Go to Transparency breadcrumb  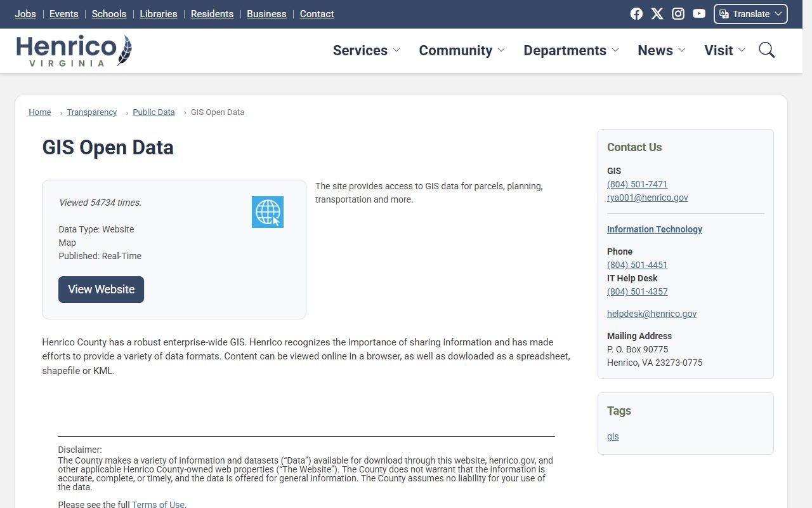click(x=92, y=112)
